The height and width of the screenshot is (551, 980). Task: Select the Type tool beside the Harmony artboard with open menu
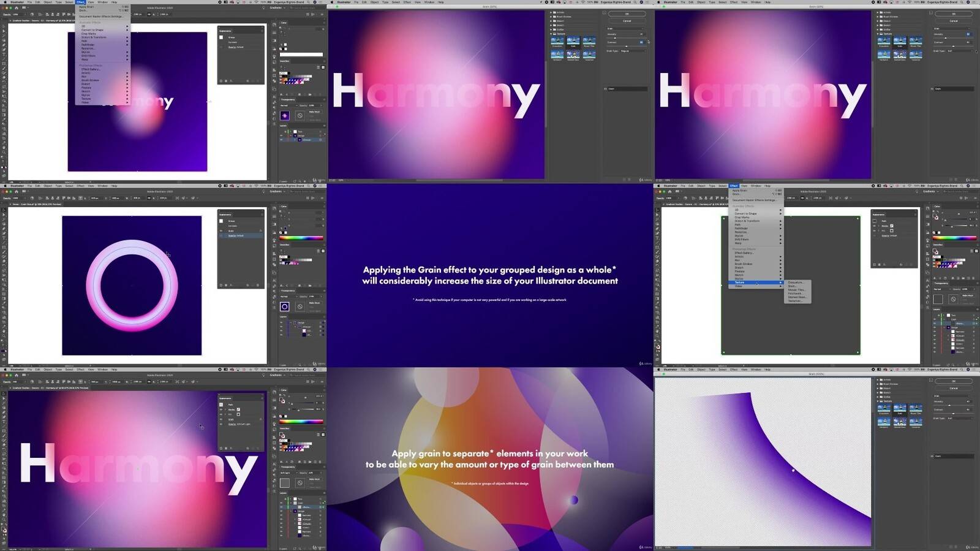point(4,55)
